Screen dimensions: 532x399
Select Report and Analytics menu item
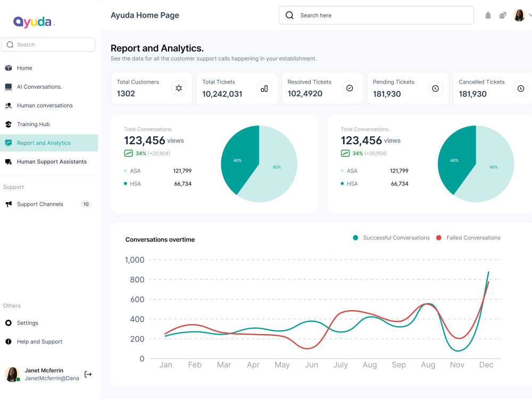point(49,143)
